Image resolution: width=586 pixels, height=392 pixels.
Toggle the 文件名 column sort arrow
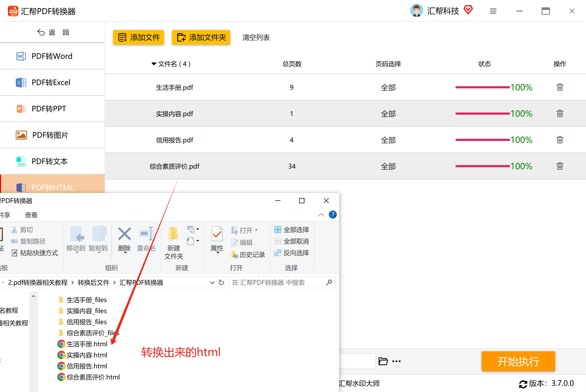pos(154,64)
